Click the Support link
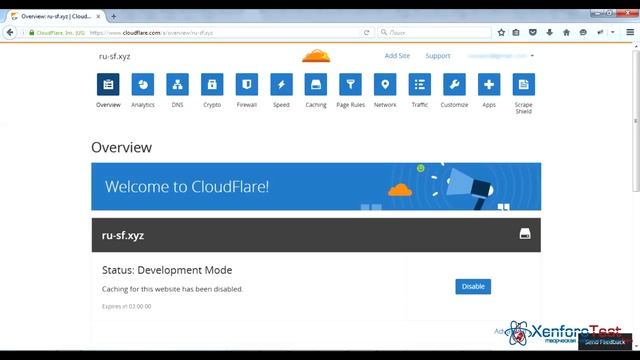Screen dimensions: 640x360 [x=438, y=56]
